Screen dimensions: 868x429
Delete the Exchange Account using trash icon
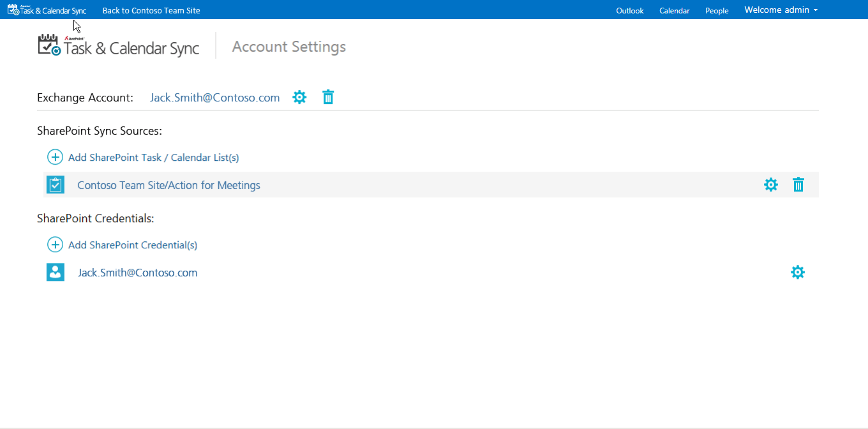328,97
